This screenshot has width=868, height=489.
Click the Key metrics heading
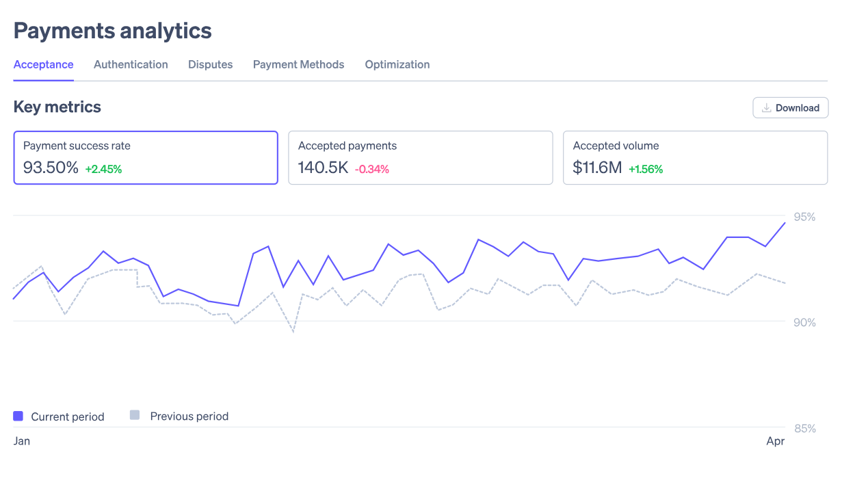point(57,107)
